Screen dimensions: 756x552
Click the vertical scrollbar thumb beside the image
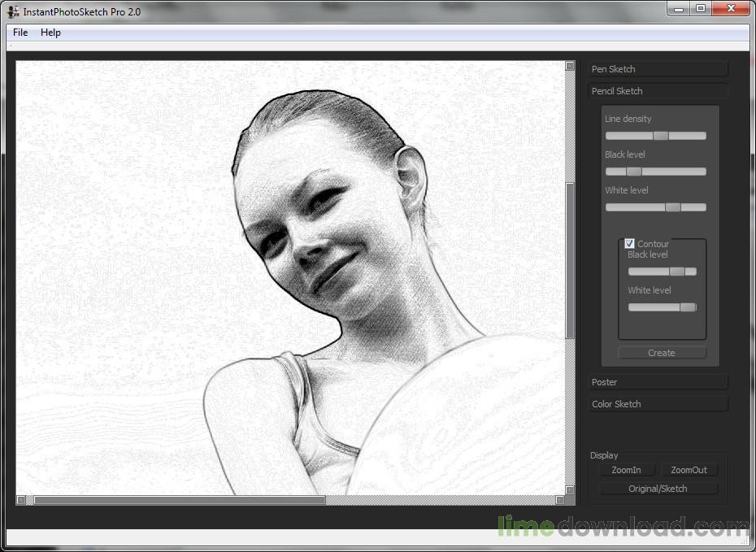click(x=570, y=260)
